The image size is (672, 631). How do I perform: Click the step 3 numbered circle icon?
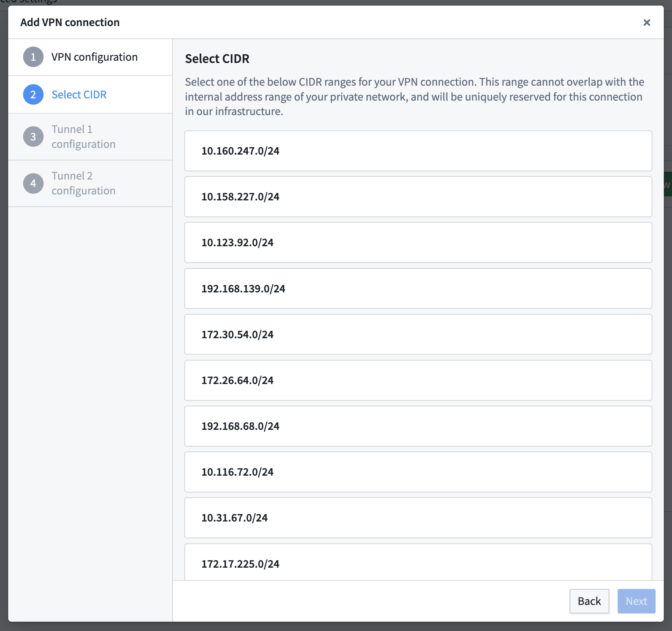[x=33, y=137]
